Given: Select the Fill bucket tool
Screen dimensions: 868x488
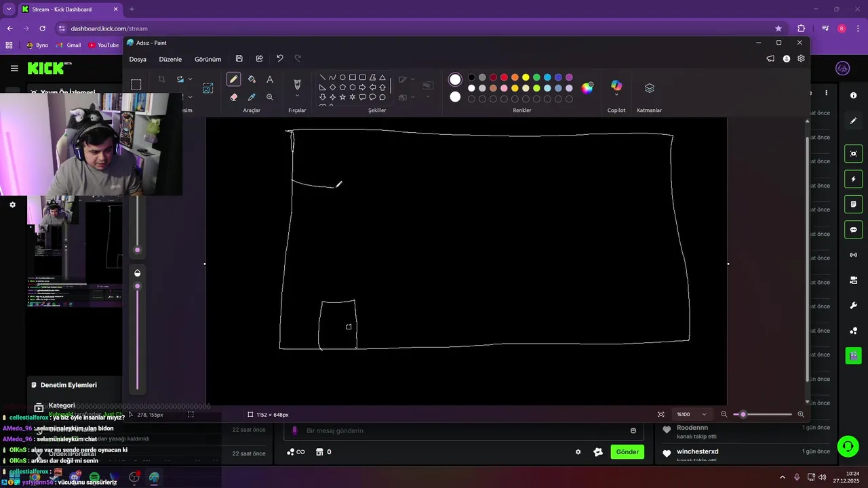Looking at the screenshot, I should (x=252, y=79).
